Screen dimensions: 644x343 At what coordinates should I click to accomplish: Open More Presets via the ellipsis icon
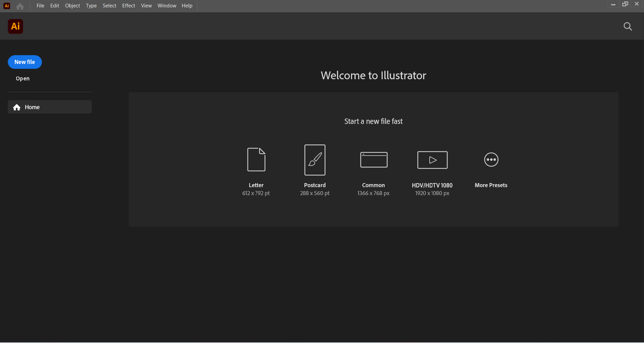491,159
